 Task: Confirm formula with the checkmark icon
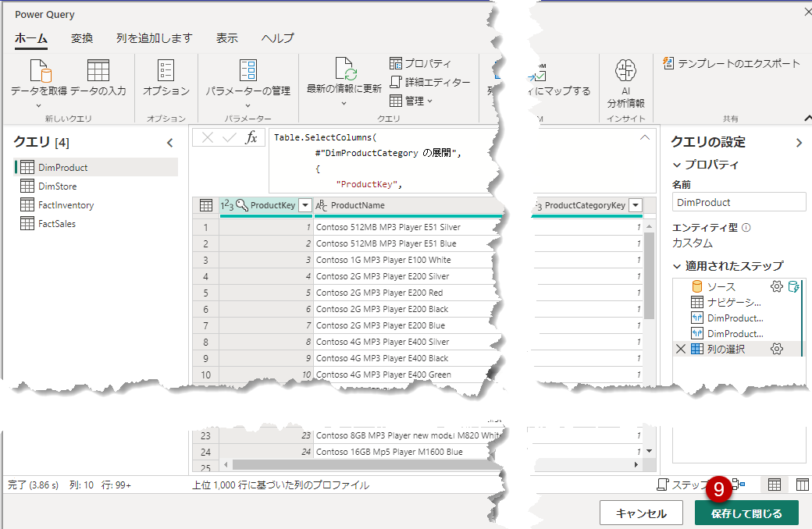(x=229, y=137)
